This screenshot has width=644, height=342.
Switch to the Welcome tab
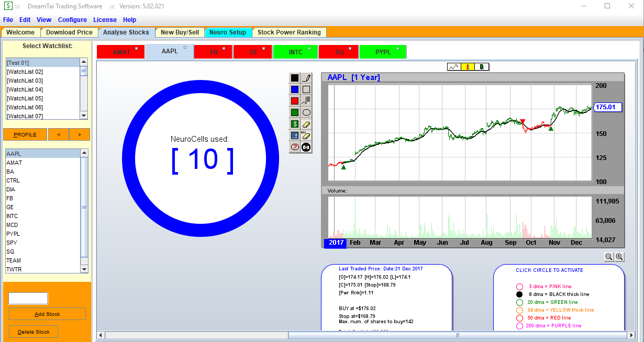coord(20,32)
